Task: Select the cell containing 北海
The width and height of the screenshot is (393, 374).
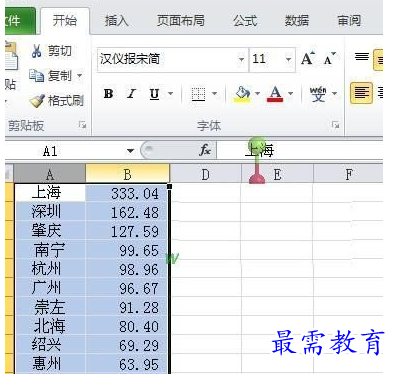Action: tap(50, 326)
